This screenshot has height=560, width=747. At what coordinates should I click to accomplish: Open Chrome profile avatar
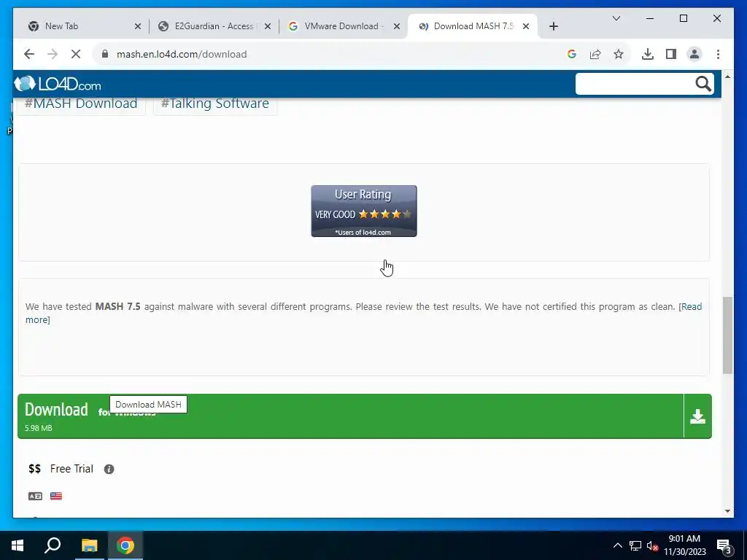click(694, 54)
